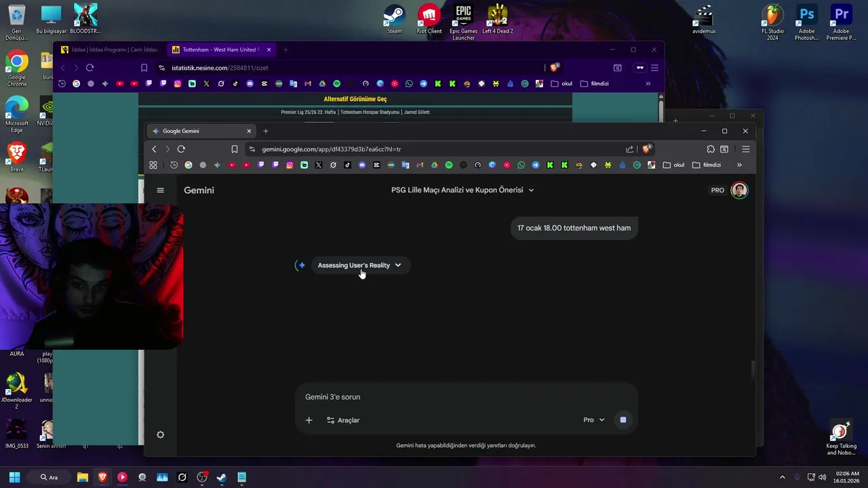Open Gmail bookmark in Gemini window

(420, 165)
